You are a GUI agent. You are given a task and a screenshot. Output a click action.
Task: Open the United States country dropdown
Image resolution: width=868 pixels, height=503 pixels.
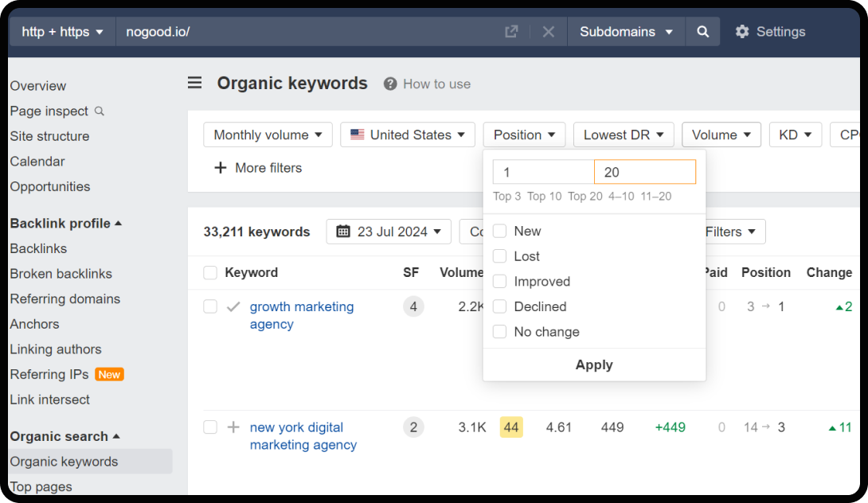pyautogui.click(x=407, y=135)
